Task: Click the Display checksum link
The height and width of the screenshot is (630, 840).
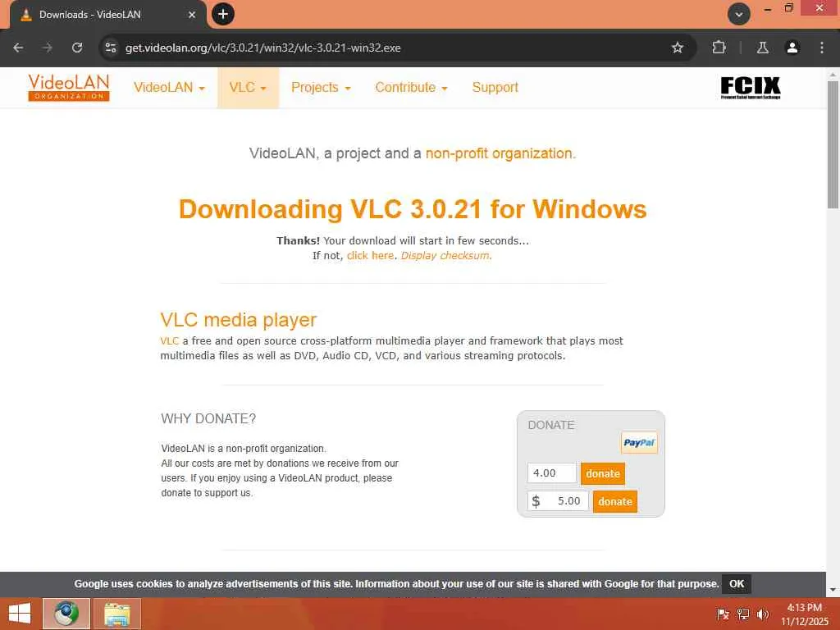Action: [445, 256]
